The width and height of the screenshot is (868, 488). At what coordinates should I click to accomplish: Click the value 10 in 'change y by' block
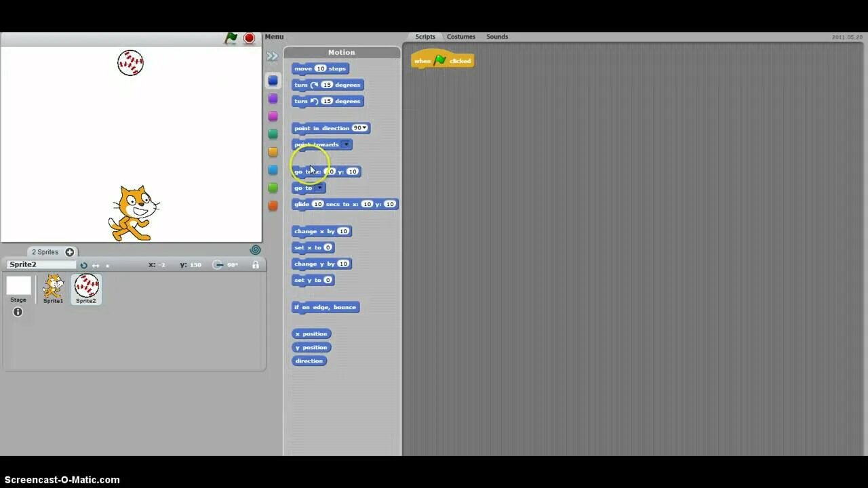(x=343, y=264)
